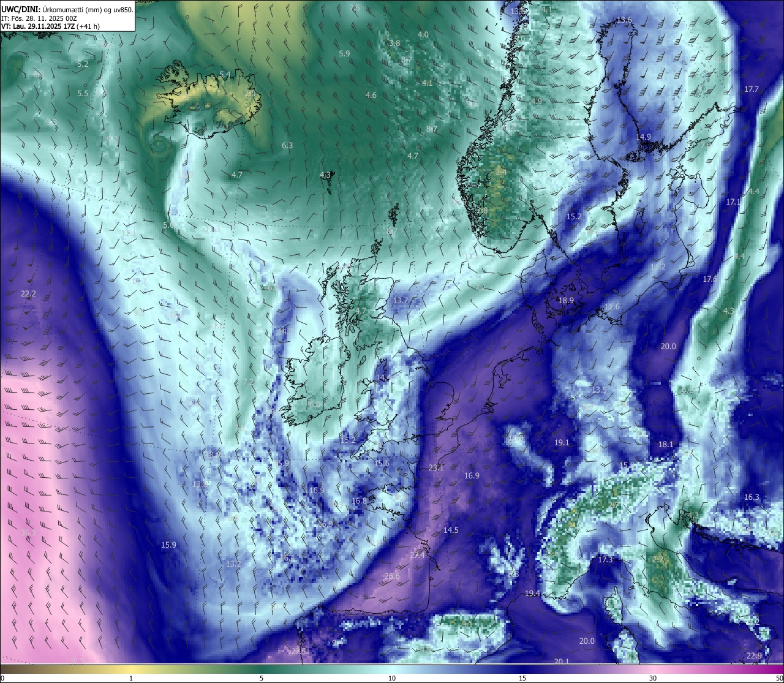Click the 14.5 value over France
Viewport: 784px width, 683px height.
click(451, 530)
